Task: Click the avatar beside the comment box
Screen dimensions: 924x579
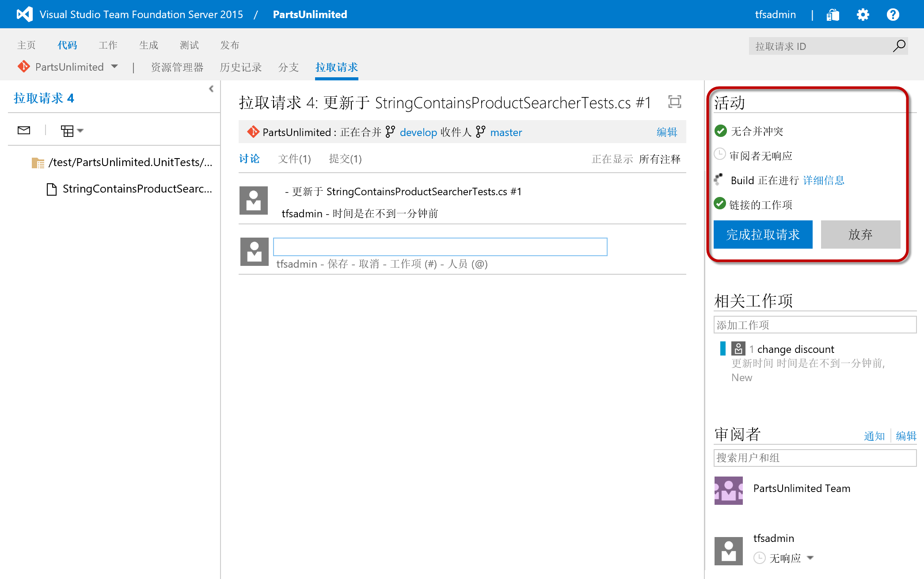Action: (x=255, y=252)
